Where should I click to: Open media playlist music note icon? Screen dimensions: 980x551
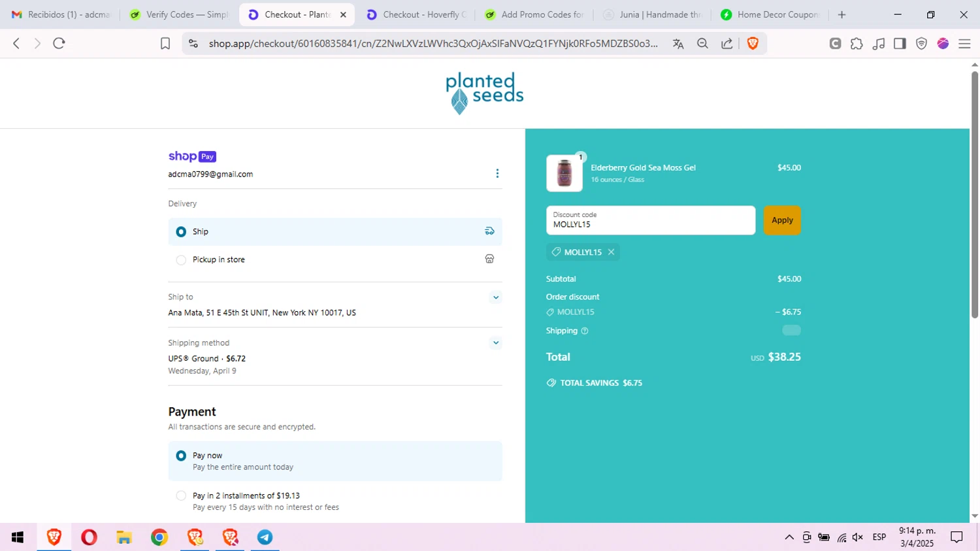(879, 43)
